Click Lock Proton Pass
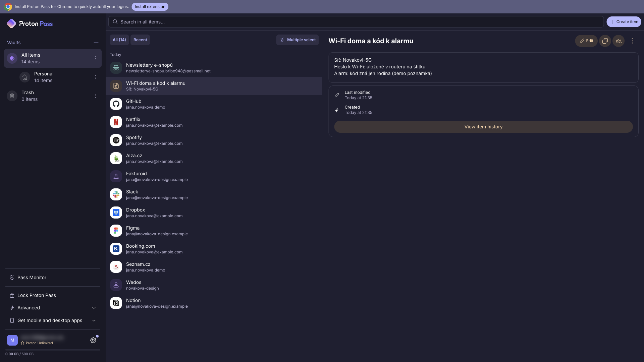This screenshot has height=362, width=644. (x=53, y=295)
